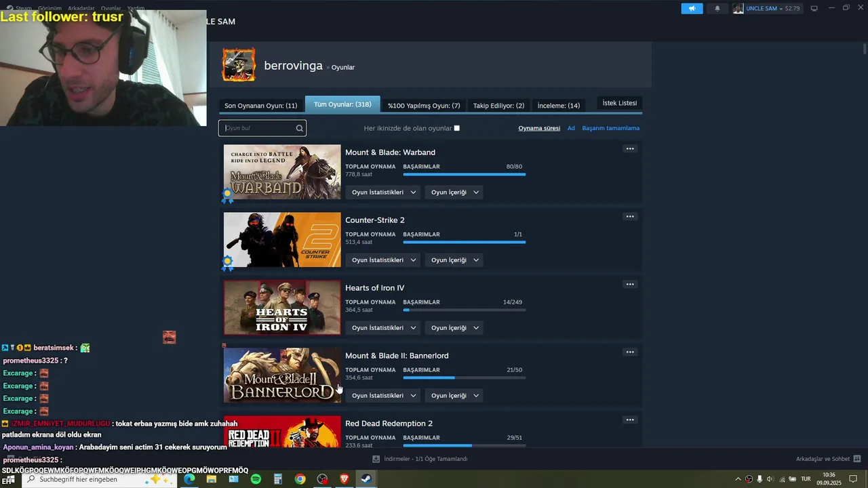Open the downloads icon in bottom bar
Screen dimensions: 868x488
376,459
